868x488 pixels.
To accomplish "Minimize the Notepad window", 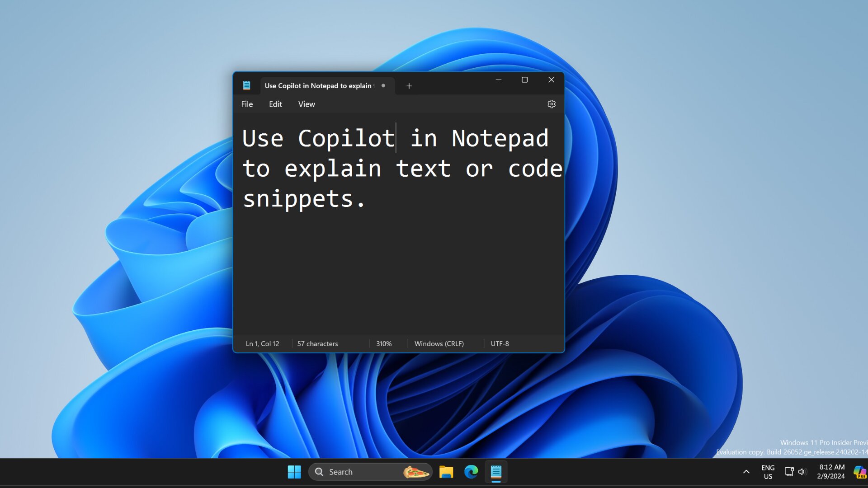I will tap(499, 80).
